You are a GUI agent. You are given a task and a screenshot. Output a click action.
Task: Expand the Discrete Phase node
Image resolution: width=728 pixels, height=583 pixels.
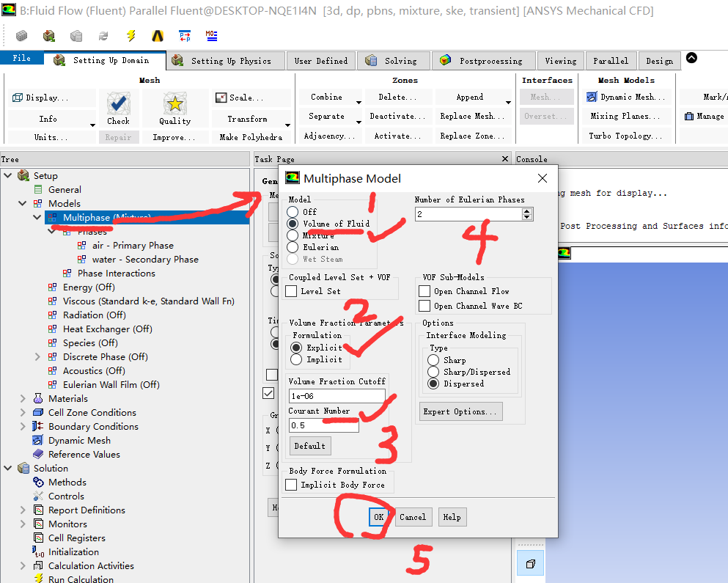37,357
